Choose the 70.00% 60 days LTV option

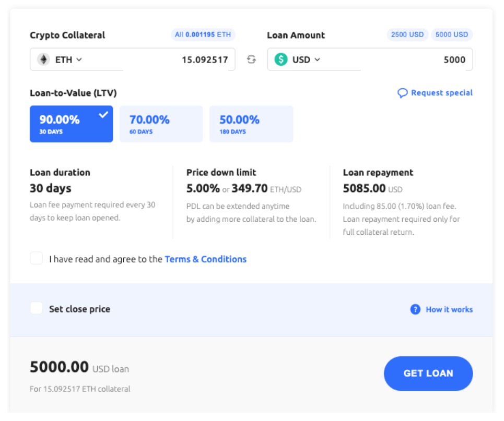(161, 124)
